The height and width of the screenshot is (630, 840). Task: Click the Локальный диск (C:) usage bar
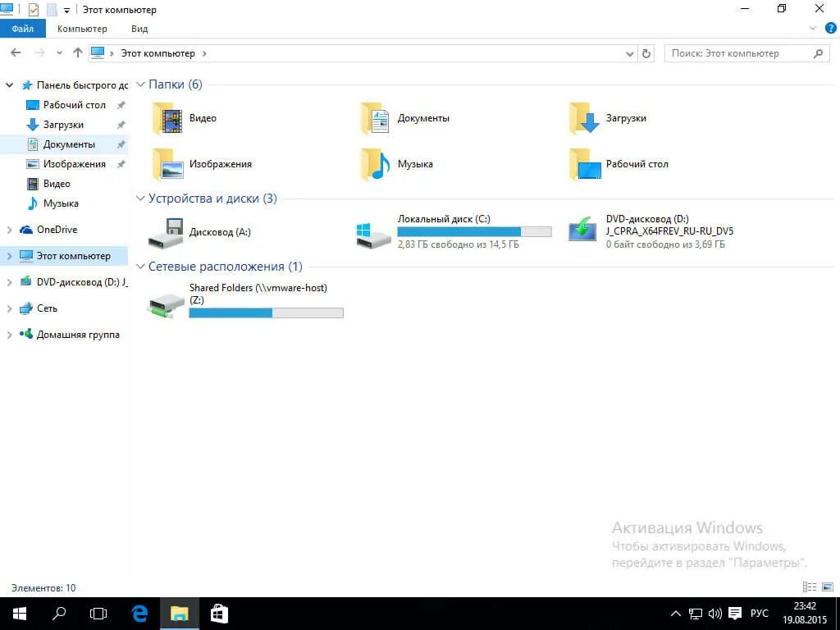474,231
